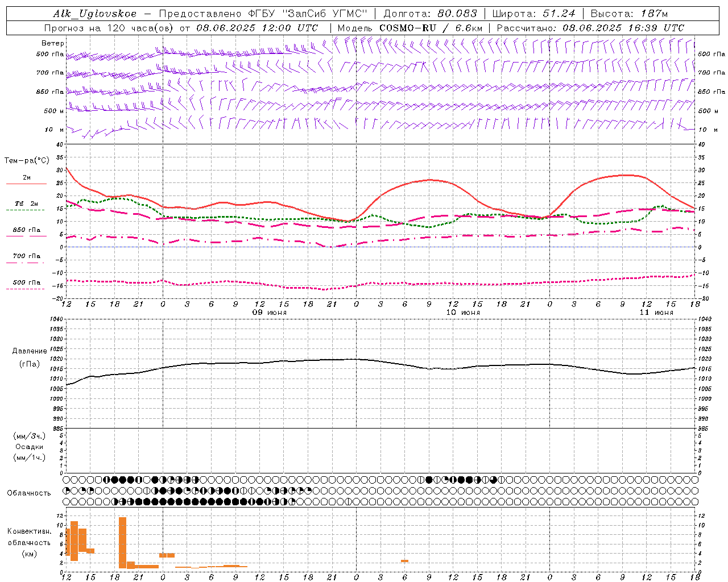Viewport: 728px width, 582px height.
Task: Click the model name 'COSMO-RU / 6.6км'
Action: (431, 27)
